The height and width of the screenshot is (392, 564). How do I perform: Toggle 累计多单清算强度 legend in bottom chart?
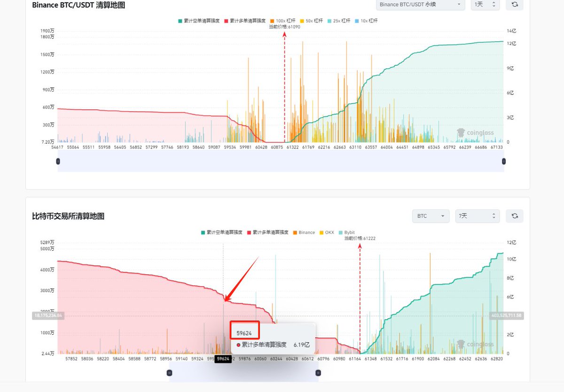click(x=267, y=232)
